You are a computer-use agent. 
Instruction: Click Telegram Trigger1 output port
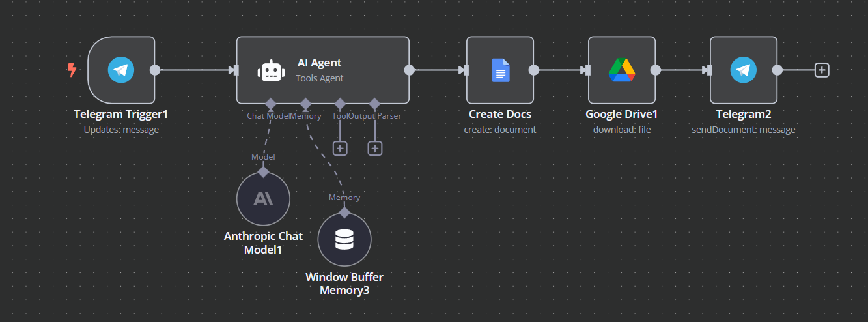[x=155, y=70]
